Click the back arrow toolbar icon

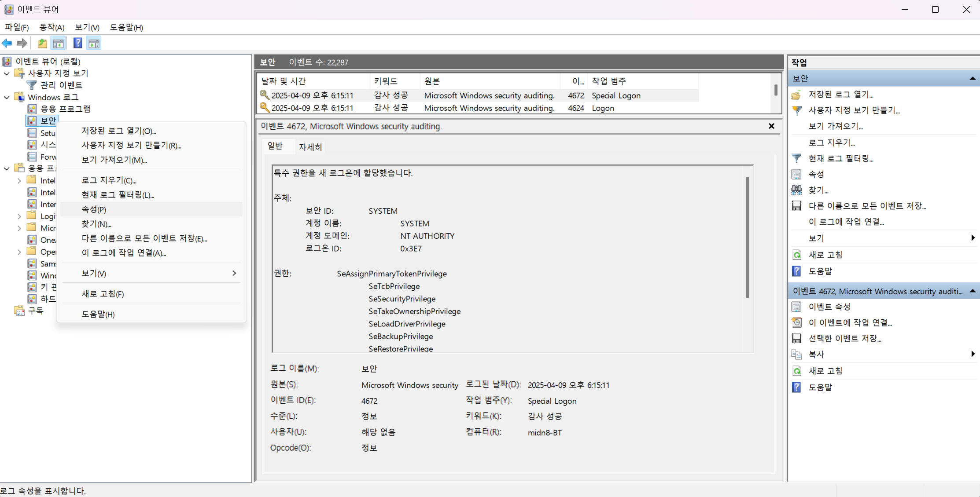7,43
